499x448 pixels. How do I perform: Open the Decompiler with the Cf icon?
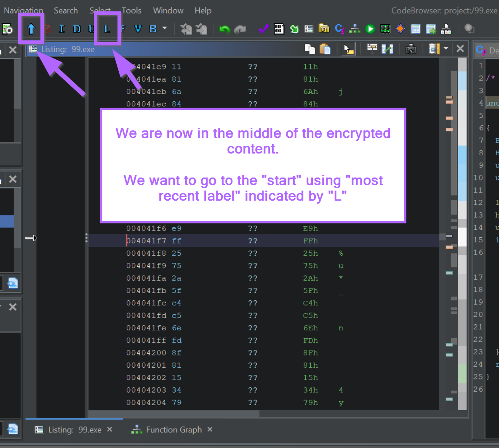339,29
